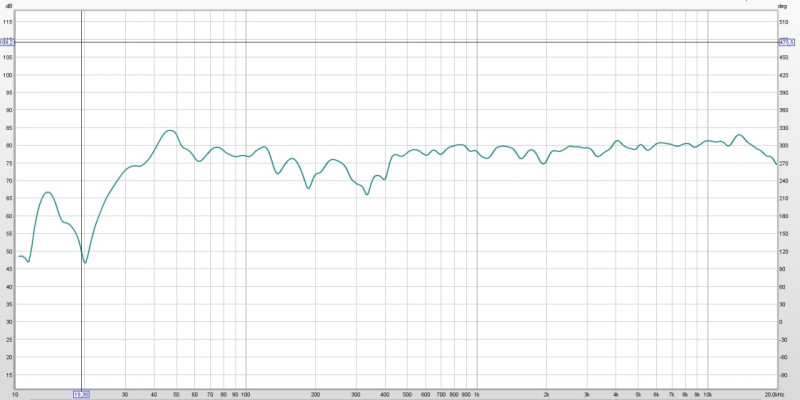Screen dimensions: 800x400
Task: Click the curve's low-frequency hump below 20 Hz
Action: click(47, 192)
